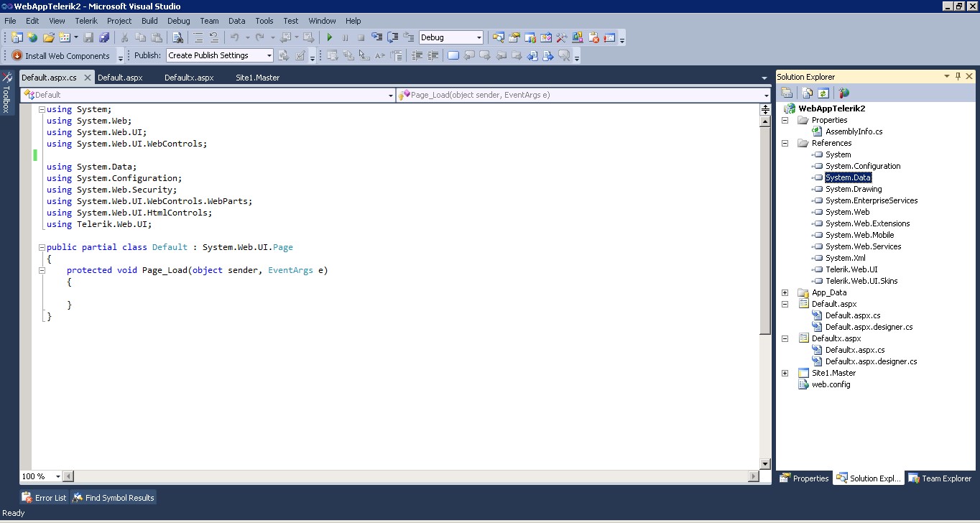This screenshot has height=523, width=980.
Task: Open the active files tab list dropdown
Action: tap(764, 78)
